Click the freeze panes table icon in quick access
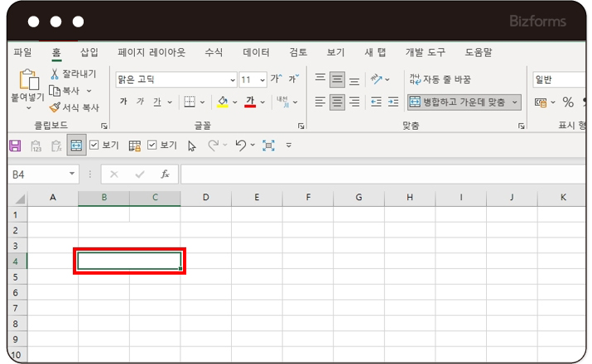This screenshot has height=364, width=592. pyautogui.click(x=135, y=146)
